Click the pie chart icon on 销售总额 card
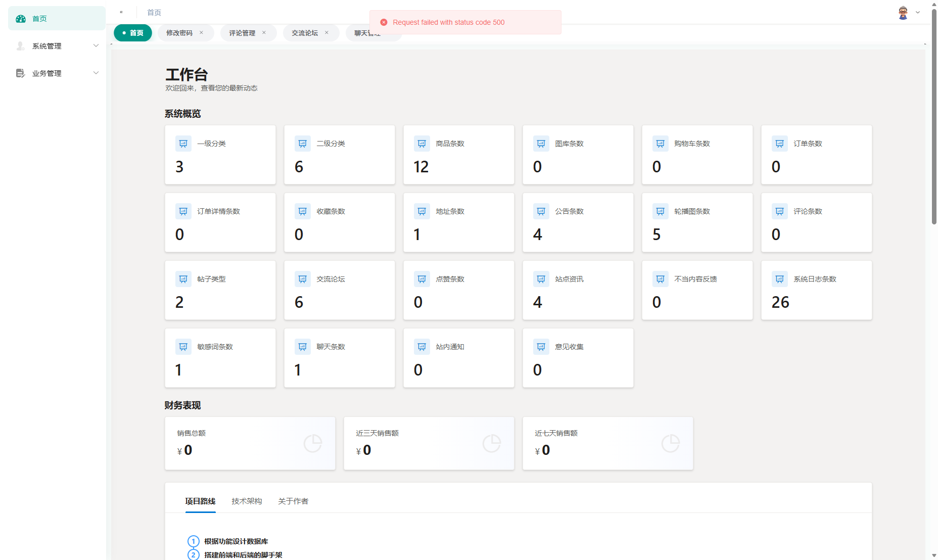Screen dimensions: 938x560 (313, 443)
